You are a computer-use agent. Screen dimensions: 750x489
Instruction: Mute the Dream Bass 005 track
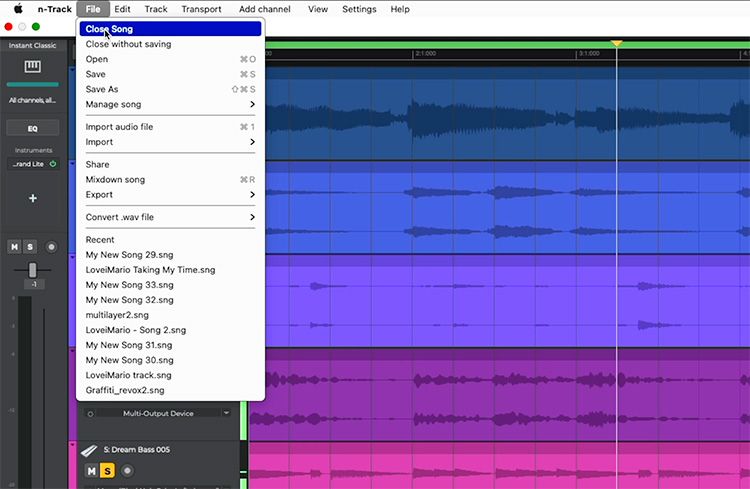coord(91,471)
